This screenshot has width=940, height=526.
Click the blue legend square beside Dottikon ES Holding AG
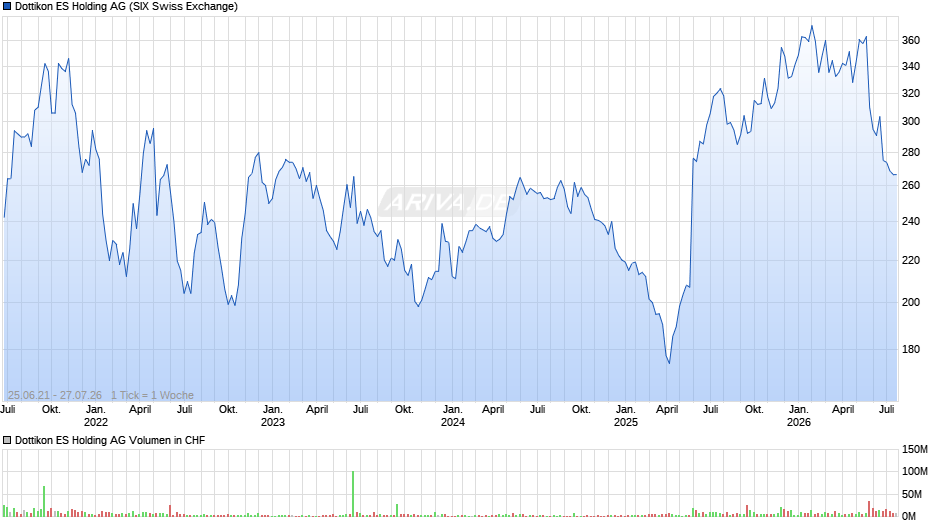(x=7, y=7)
